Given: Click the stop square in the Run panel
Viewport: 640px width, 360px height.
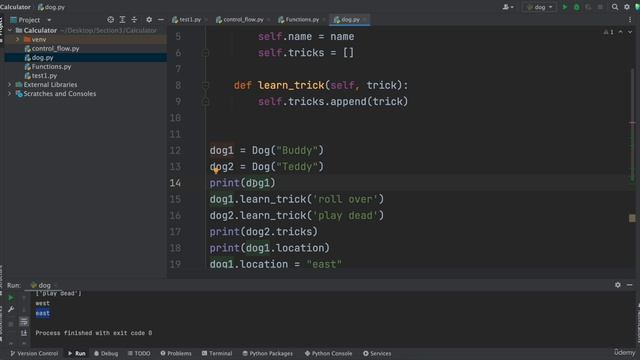Looking at the screenshot, I should [11, 324].
